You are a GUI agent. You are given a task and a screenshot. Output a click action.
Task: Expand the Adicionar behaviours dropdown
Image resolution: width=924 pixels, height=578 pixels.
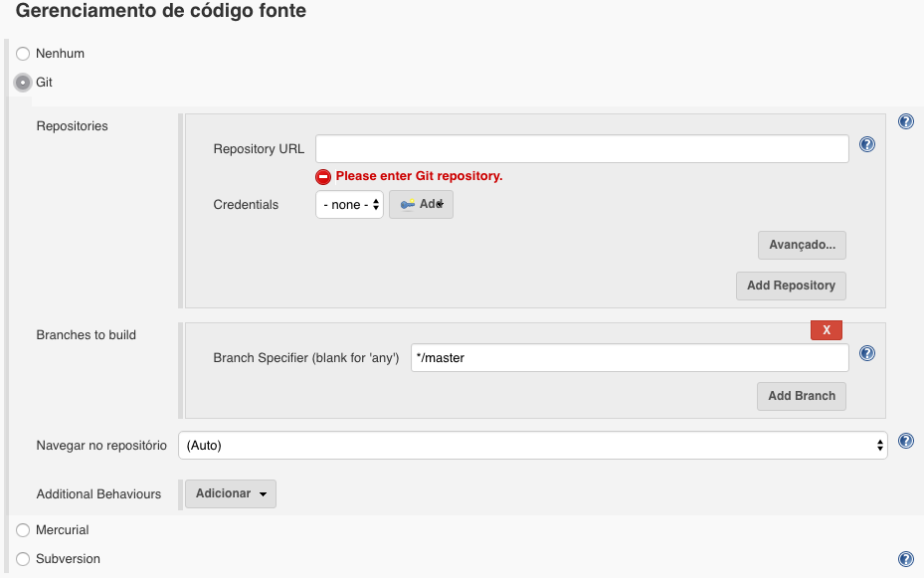pos(231,493)
